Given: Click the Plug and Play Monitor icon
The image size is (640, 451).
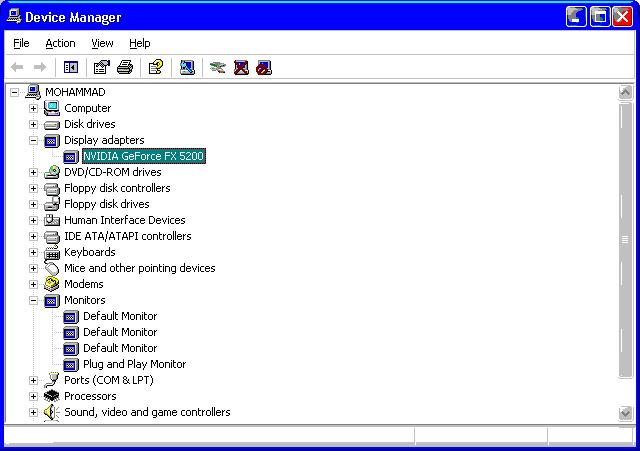Looking at the screenshot, I should [71, 364].
